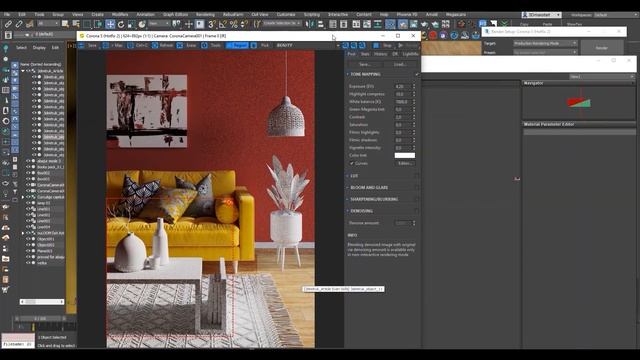Activate the Select and Scale tool
Image resolution: width=640 pixels, height=360 pixels.
coord(131,24)
